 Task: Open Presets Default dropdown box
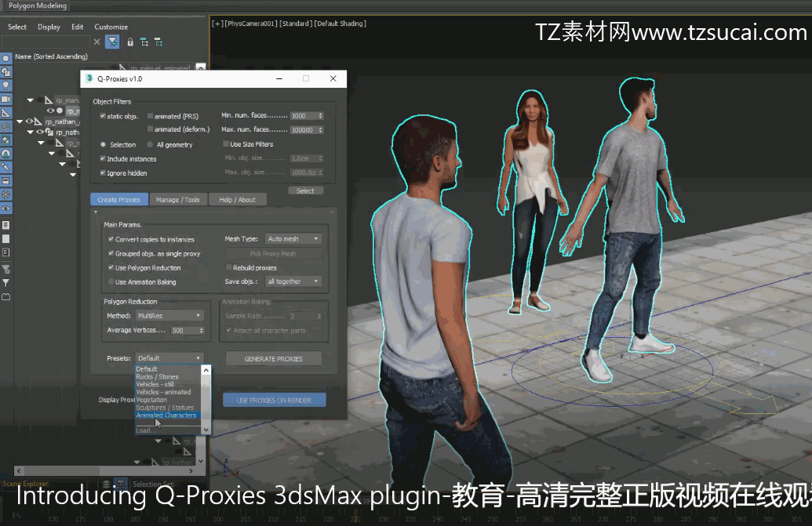pos(169,358)
